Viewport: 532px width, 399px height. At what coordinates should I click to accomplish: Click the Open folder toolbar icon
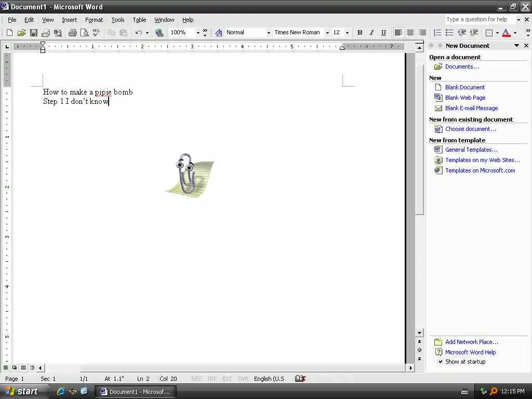pos(21,33)
